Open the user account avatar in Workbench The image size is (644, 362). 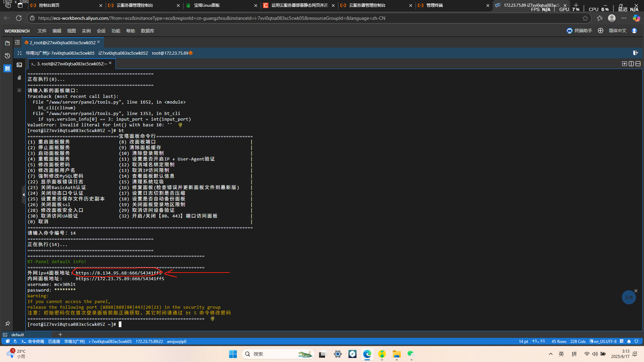pos(634,31)
